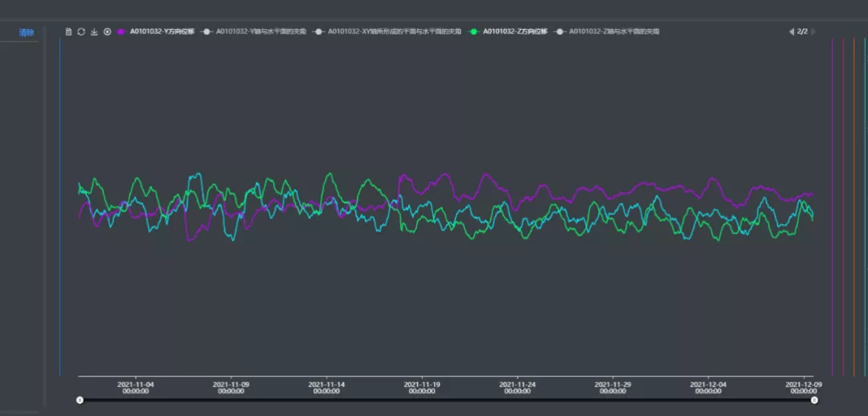The width and height of the screenshot is (868, 416).
Task: Click the right zoom slider handle
Action: pos(814,399)
